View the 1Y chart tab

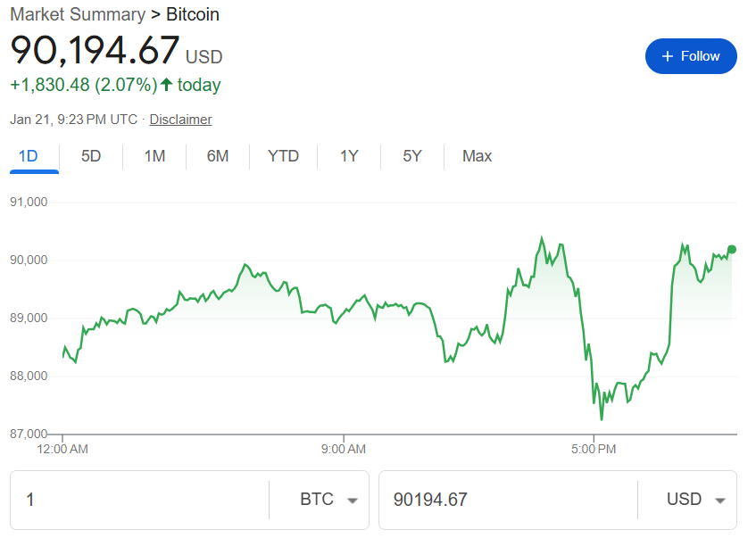(x=349, y=156)
